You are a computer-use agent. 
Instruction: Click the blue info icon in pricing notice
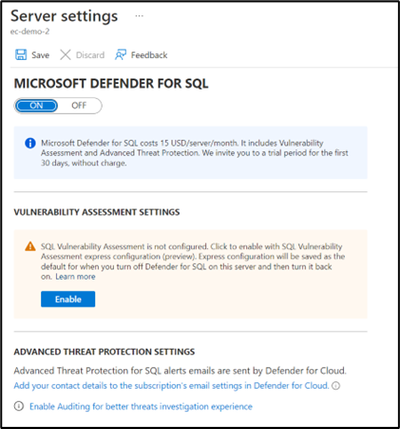30,143
